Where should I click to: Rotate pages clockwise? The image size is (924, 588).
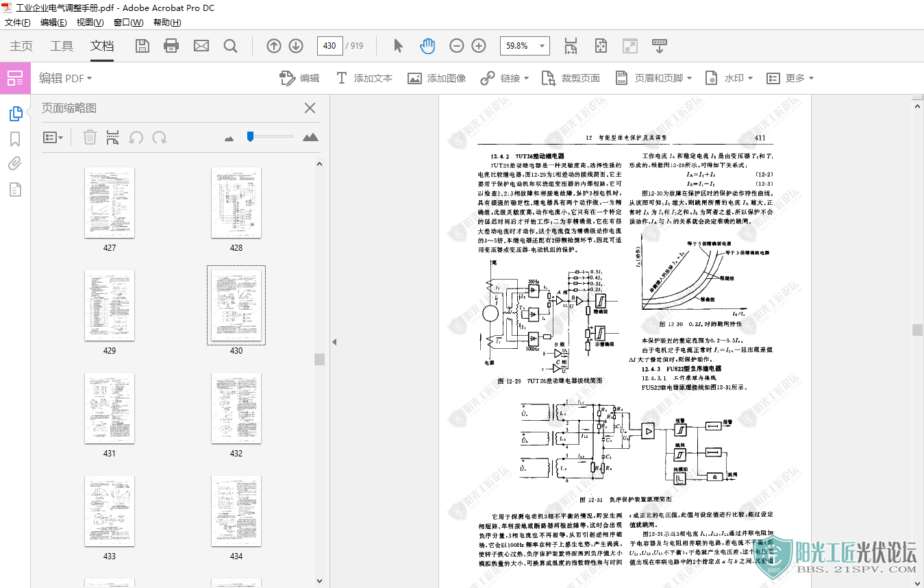click(x=160, y=137)
